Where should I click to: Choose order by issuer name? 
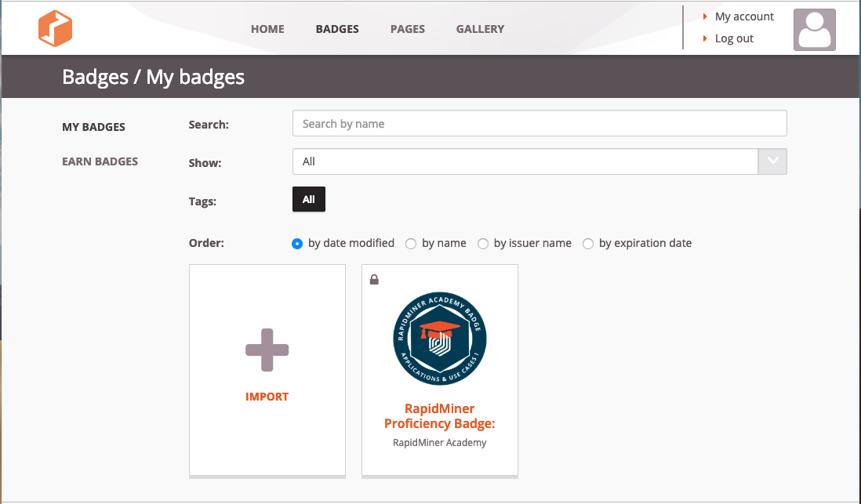coord(483,244)
